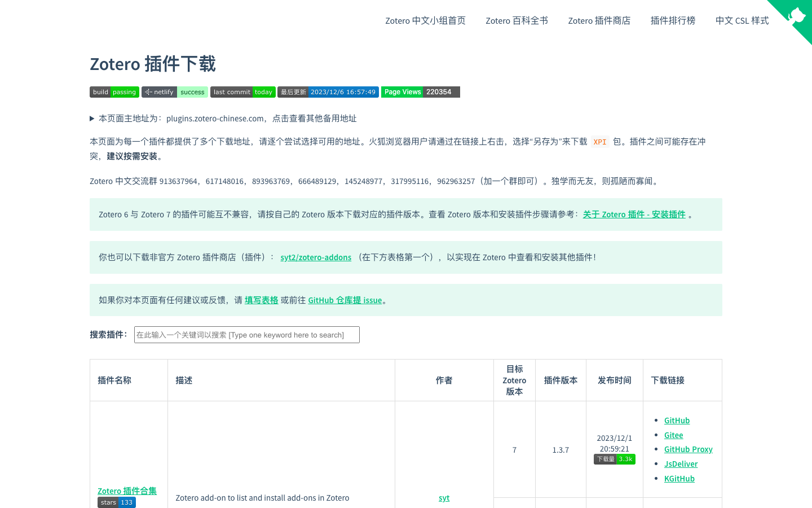The image size is (812, 508).
Task: Click the XPI code label
Action: pos(600,142)
